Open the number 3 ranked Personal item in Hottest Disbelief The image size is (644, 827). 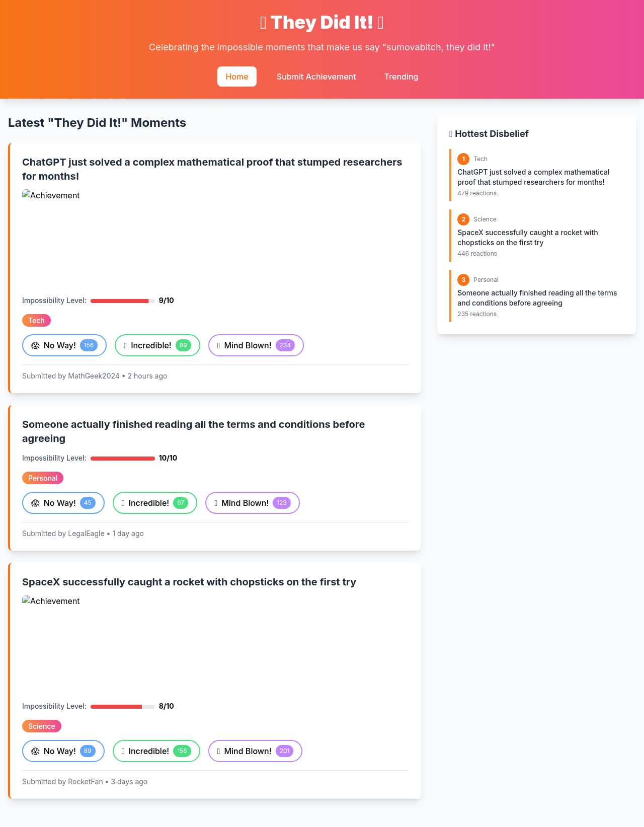(x=536, y=298)
